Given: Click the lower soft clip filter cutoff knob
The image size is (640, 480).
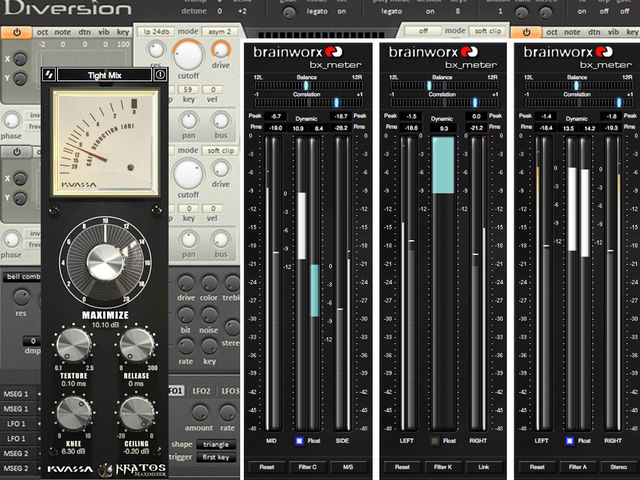Looking at the screenshot, I should 188,174.
